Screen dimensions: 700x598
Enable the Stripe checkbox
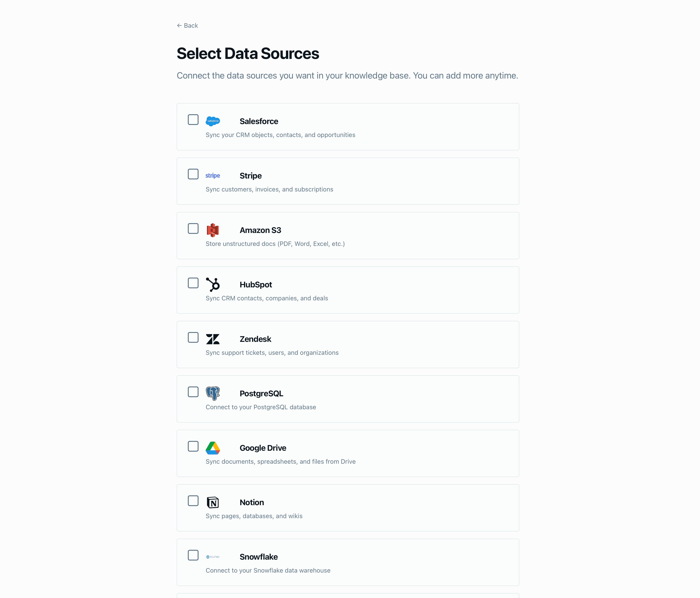193,174
